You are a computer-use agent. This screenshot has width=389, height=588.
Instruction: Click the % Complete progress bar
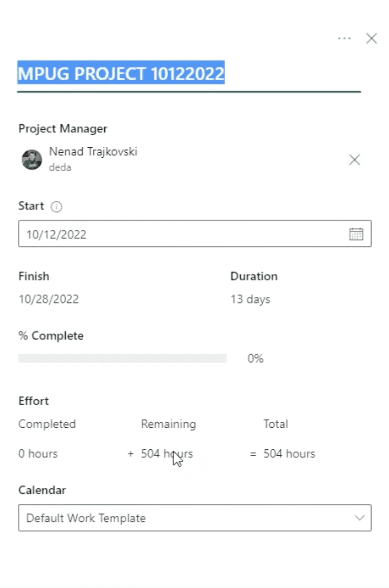[x=122, y=359]
